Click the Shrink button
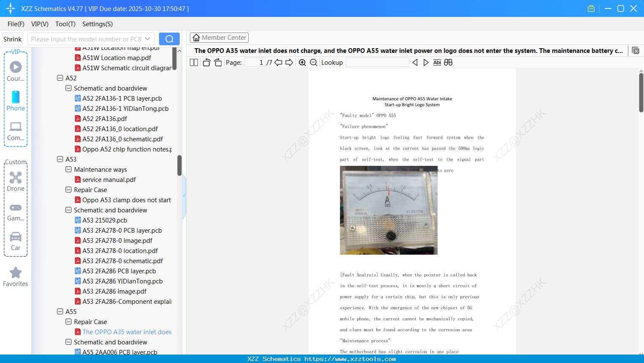This screenshot has height=363, width=644. (13, 39)
